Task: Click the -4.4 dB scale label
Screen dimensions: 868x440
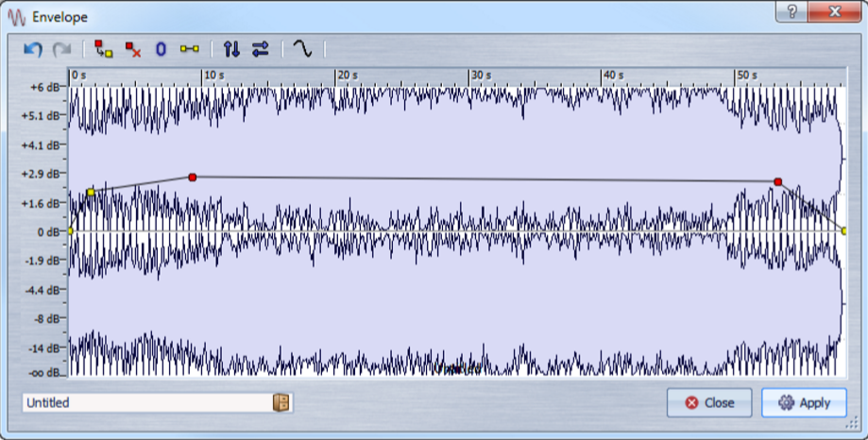Action: pos(43,290)
